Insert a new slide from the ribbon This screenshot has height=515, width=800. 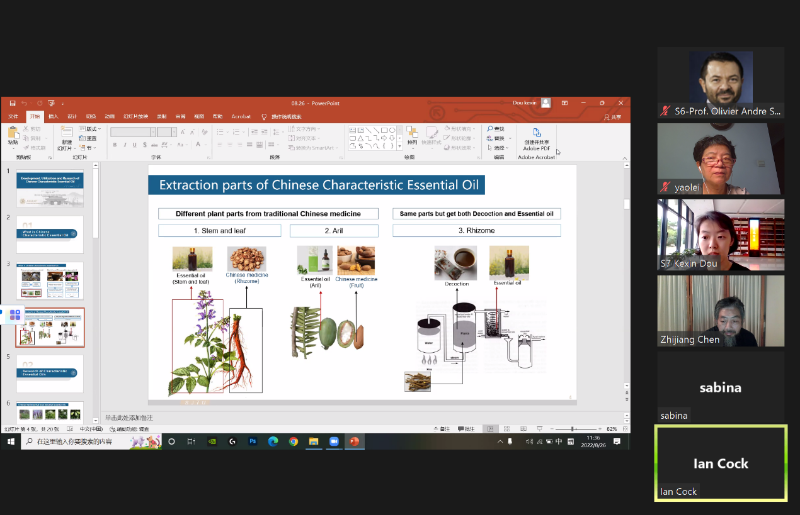point(66,138)
